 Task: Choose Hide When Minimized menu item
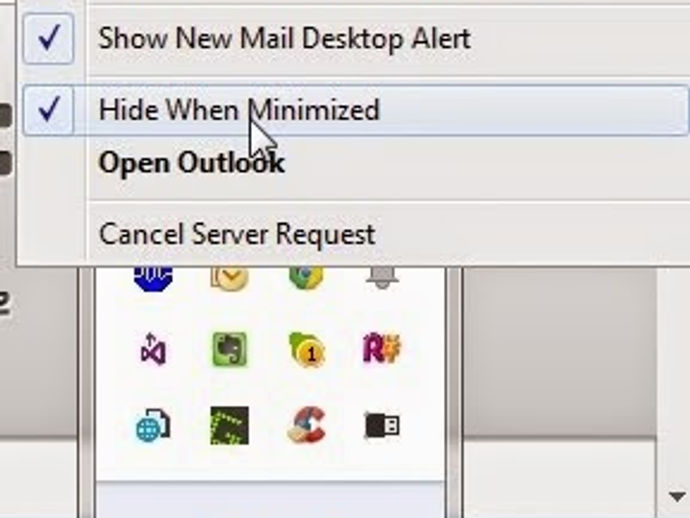[x=356, y=110]
